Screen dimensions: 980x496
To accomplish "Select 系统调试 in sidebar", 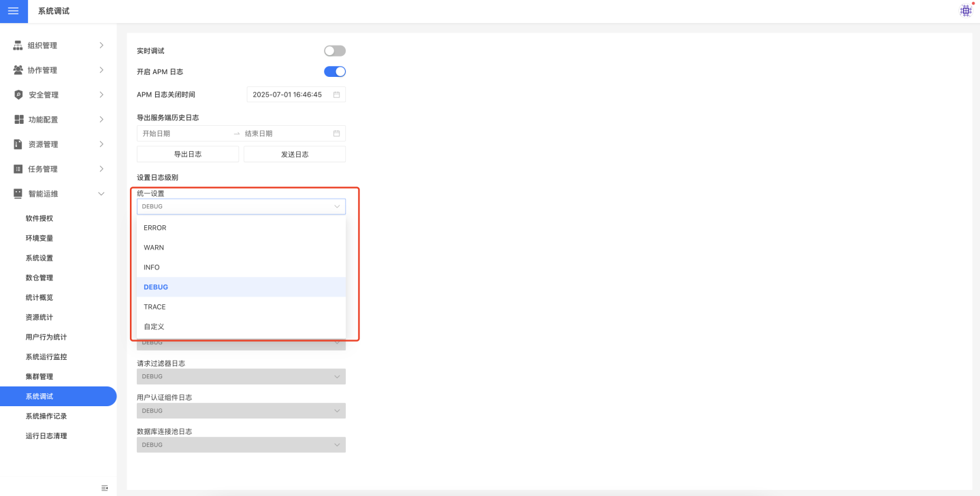I will click(x=58, y=396).
